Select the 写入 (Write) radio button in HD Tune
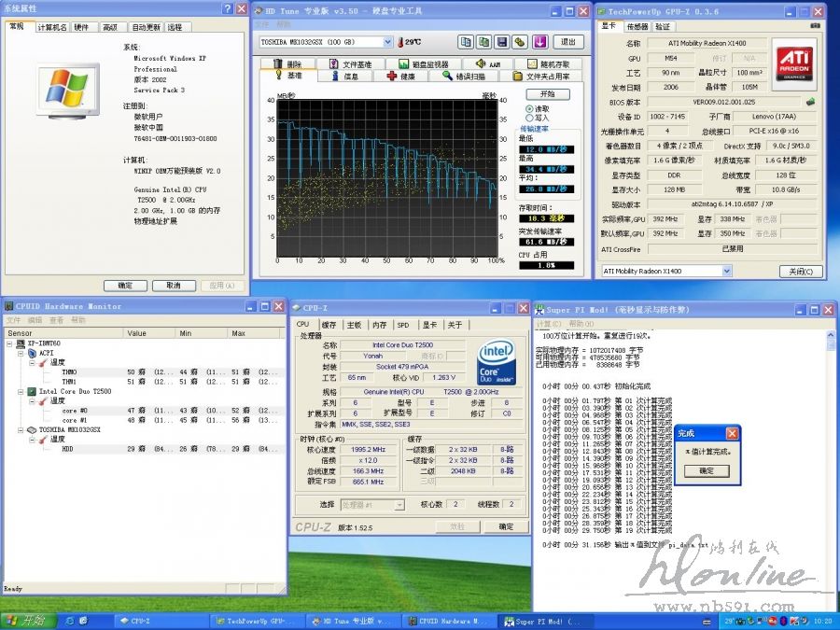Viewport: 840px width, 630px height. pos(530,119)
